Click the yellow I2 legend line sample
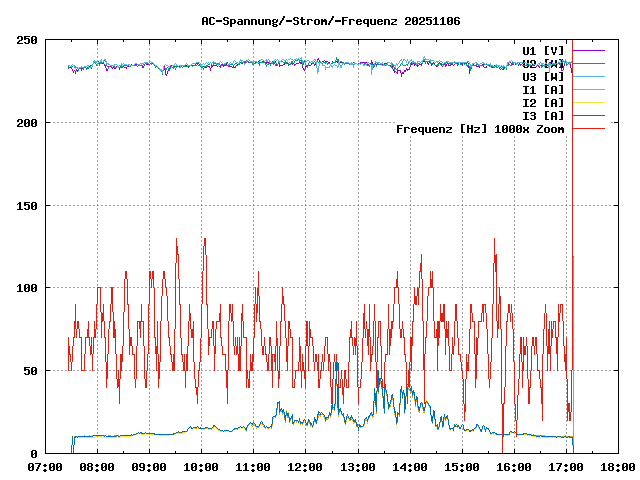The height and width of the screenshot is (480, 640). pyautogui.click(x=588, y=102)
